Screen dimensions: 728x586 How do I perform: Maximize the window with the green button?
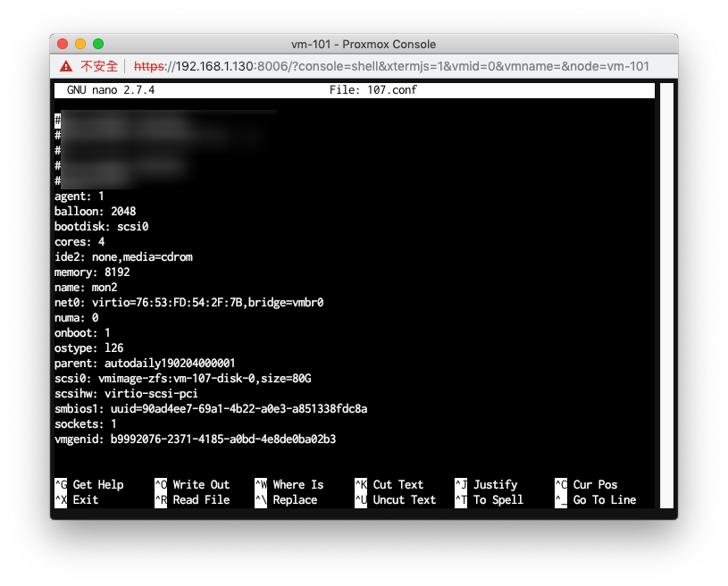[98, 44]
